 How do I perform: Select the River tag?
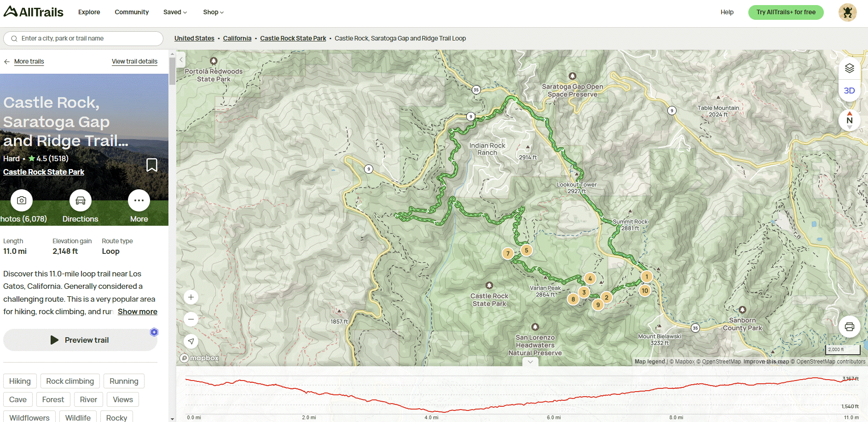tap(88, 399)
